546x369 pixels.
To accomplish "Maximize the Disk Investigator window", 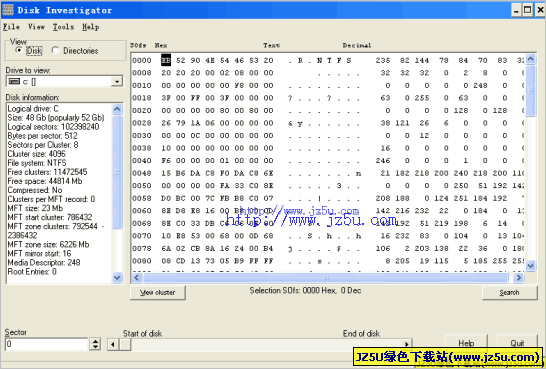I will coord(528,10).
